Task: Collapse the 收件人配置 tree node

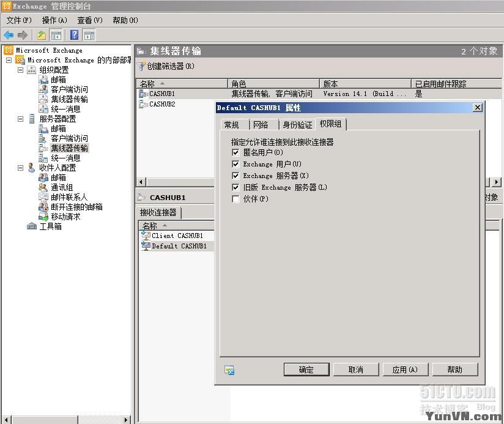Action: click(x=21, y=168)
